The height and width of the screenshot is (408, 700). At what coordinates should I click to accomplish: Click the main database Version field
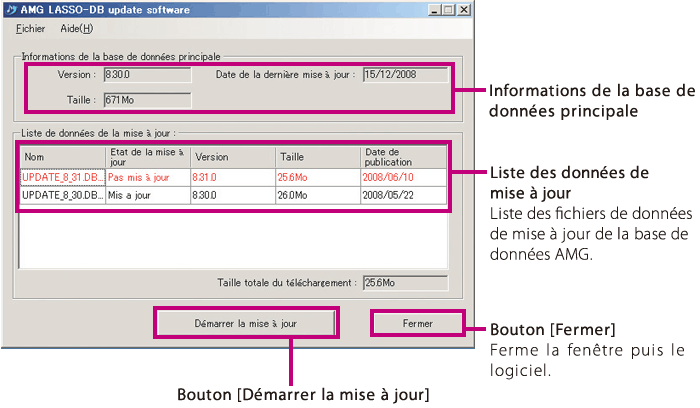click(146, 74)
